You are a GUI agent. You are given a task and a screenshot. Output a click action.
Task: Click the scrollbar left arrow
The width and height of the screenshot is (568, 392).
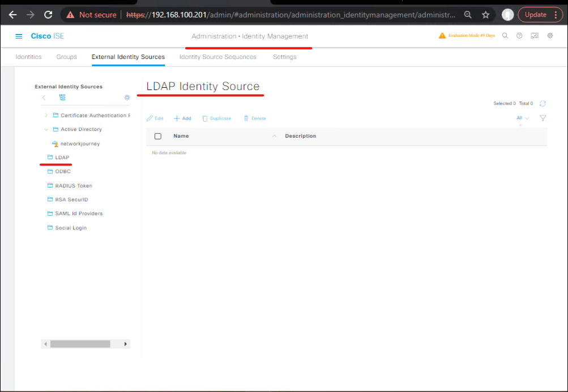(45, 344)
